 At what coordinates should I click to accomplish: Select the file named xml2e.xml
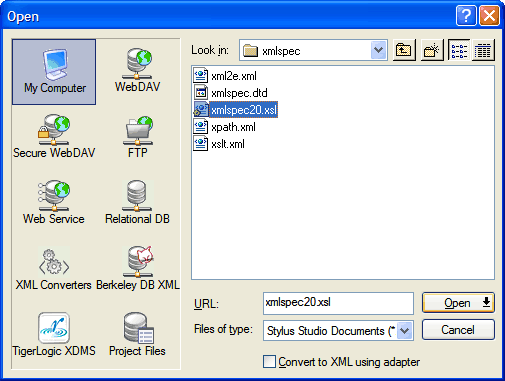(234, 76)
